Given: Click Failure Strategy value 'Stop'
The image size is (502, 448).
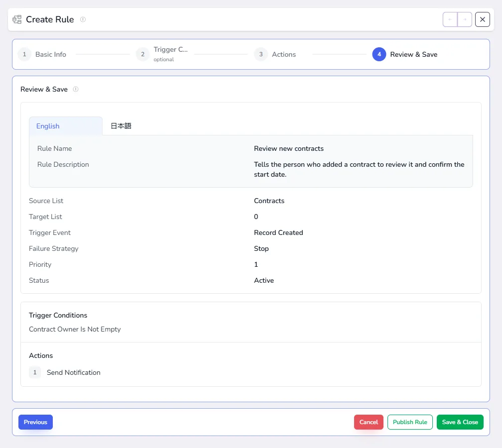Looking at the screenshot, I should tap(261, 249).
